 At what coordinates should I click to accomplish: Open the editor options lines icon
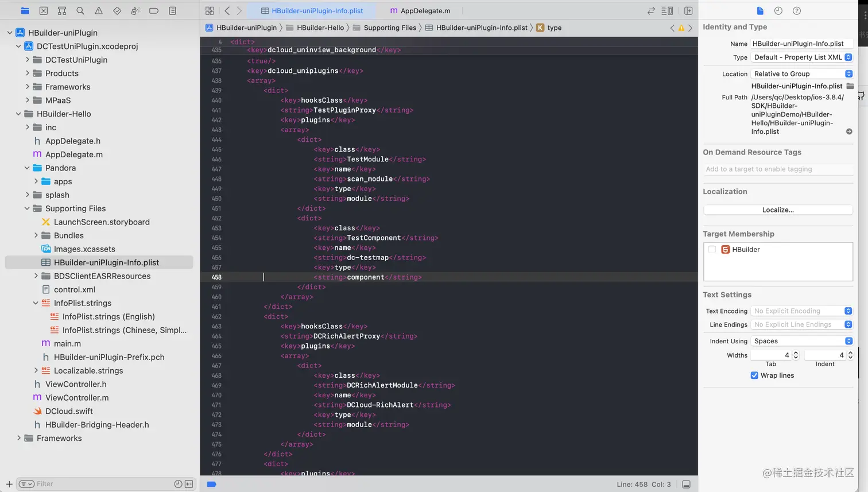click(667, 10)
